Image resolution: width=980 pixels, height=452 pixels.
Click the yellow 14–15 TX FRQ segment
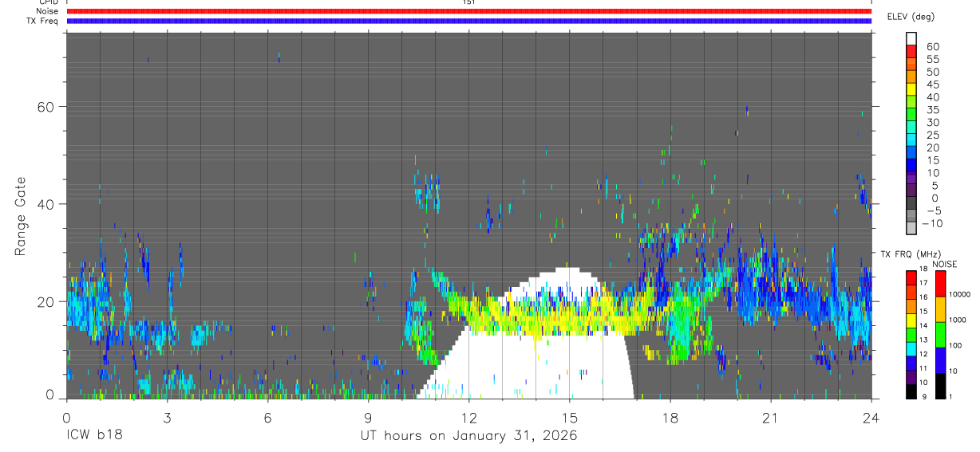[911, 319]
